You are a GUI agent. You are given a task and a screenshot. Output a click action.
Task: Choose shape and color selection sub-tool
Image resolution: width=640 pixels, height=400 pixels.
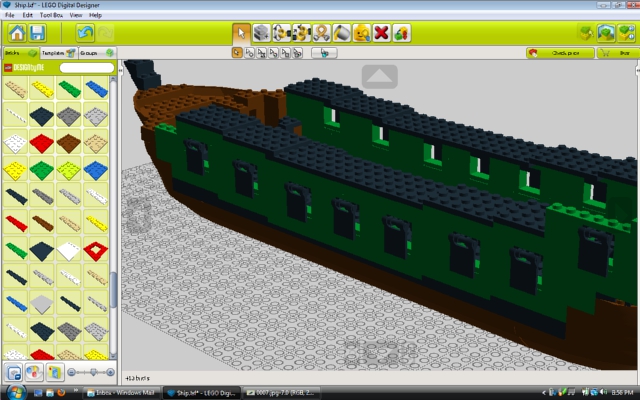point(298,53)
